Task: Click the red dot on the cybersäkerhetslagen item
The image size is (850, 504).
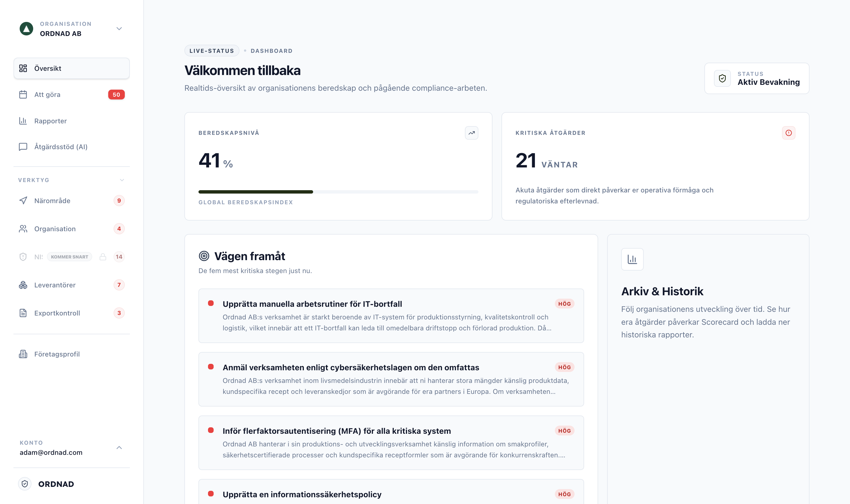Action: tap(211, 367)
